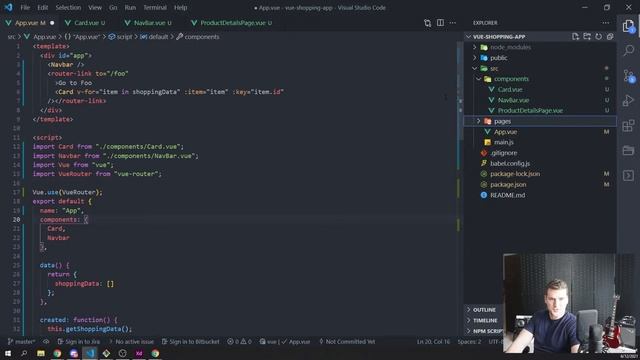Open package-lock.json in the Explorer tree
This screenshot has height=360, width=640.
(x=515, y=174)
